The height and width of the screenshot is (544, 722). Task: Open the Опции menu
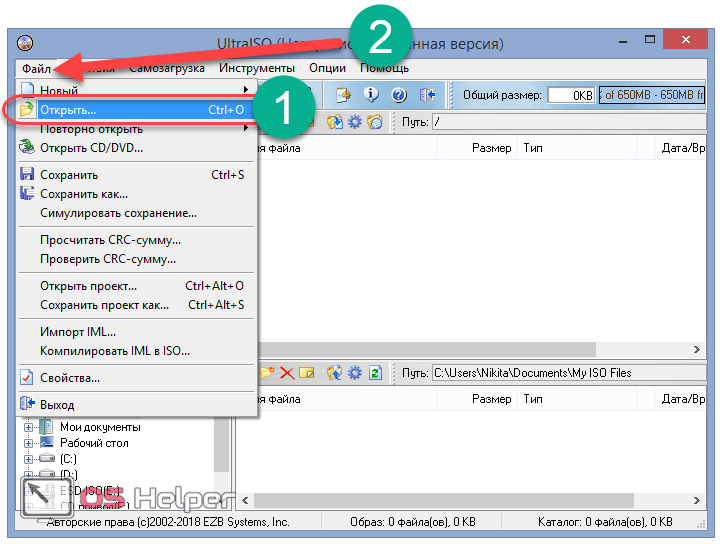click(327, 68)
